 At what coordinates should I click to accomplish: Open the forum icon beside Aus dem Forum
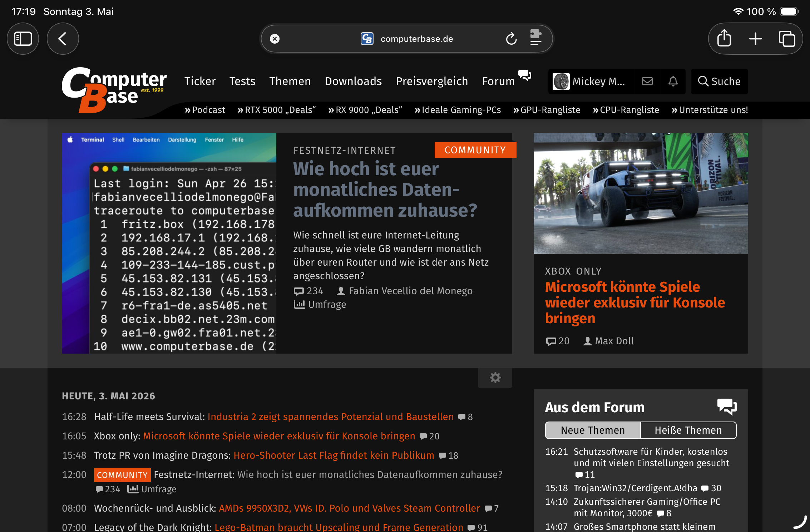(x=727, y=407)
